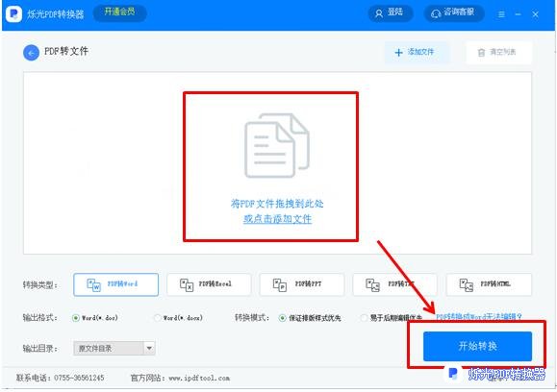Select Word(*.doc) output format radio

pos(76,318)
